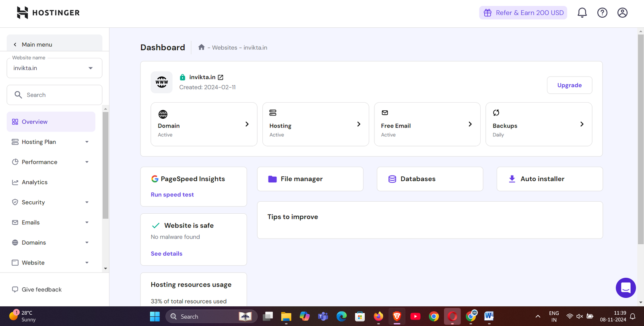This screenshot has width=644, height=326.
Task: Expand the Website menu arrow
Action: tap(87, 263)
